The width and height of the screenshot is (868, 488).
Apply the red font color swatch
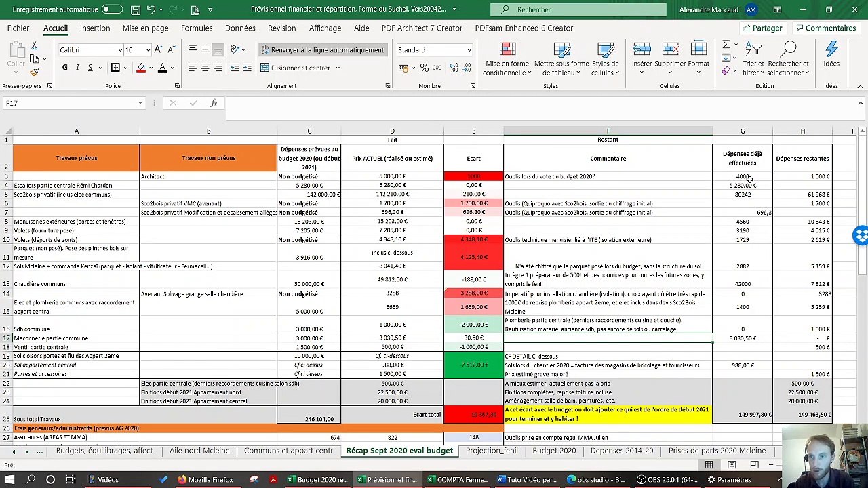(x=162, y=68)
